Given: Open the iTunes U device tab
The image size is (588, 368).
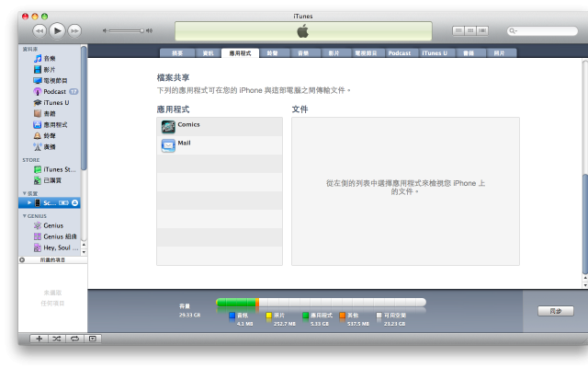Looking at the screenshot, I should [x=435, y=53].
